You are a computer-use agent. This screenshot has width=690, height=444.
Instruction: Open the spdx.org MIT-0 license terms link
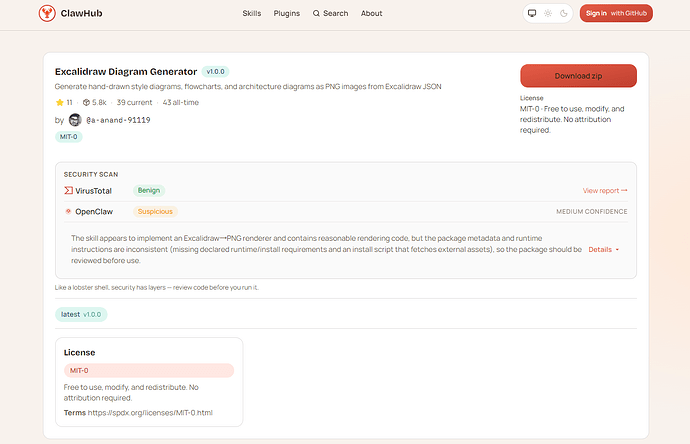150,413
